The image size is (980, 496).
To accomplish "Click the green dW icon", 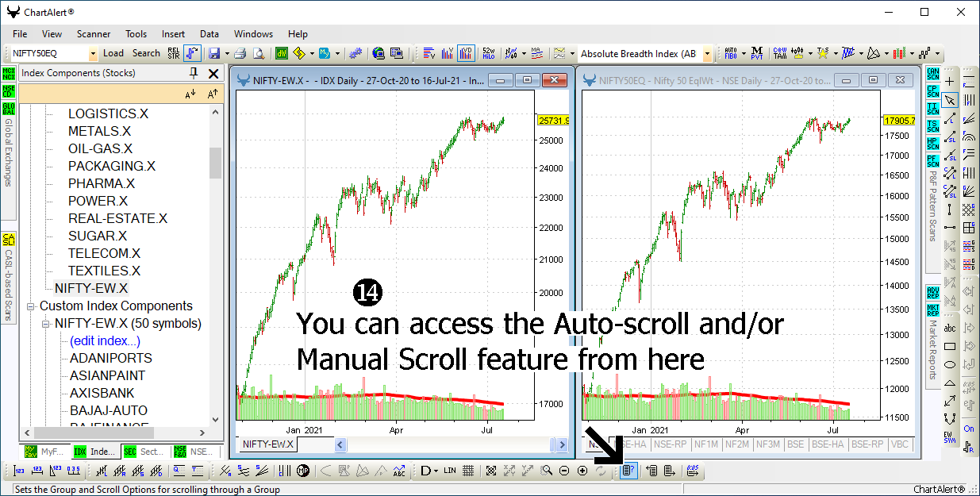I will coord(282,53).
